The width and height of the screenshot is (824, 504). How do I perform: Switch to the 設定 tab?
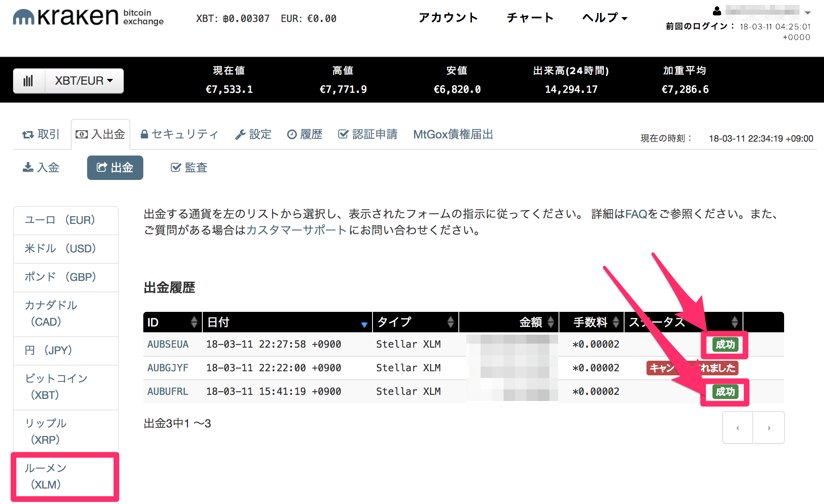pyautogui.click(x=253, y=134)
